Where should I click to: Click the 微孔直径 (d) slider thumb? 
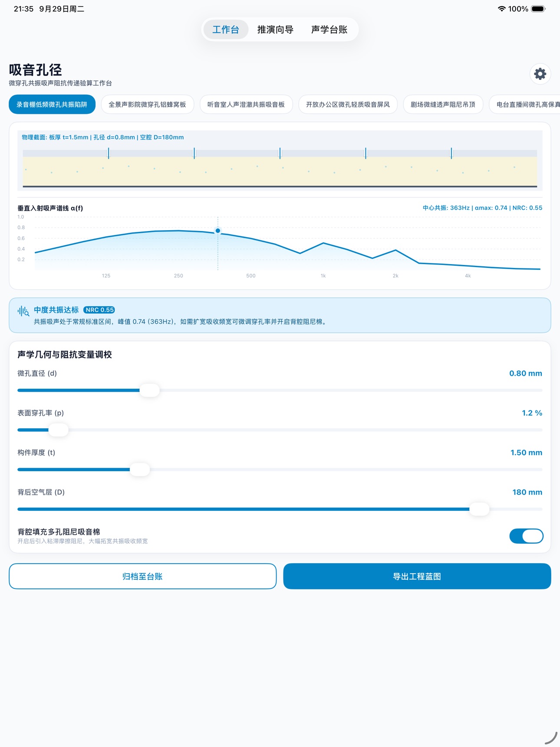[149, 390]
